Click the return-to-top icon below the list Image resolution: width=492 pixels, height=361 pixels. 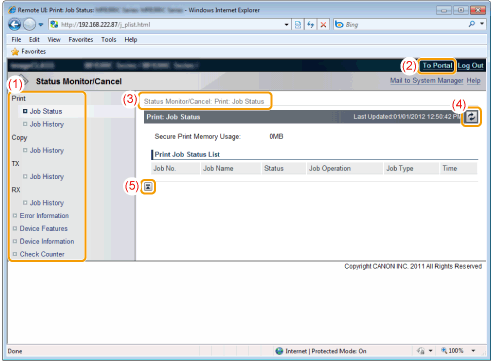(x=148, y=186)
